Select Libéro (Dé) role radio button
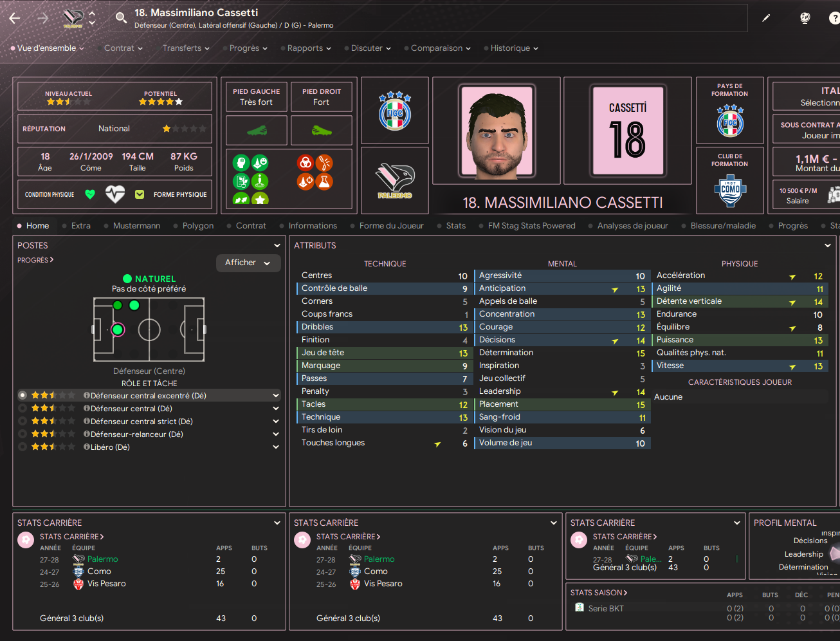This screenshot has width=840, height=641. (23, 447)
